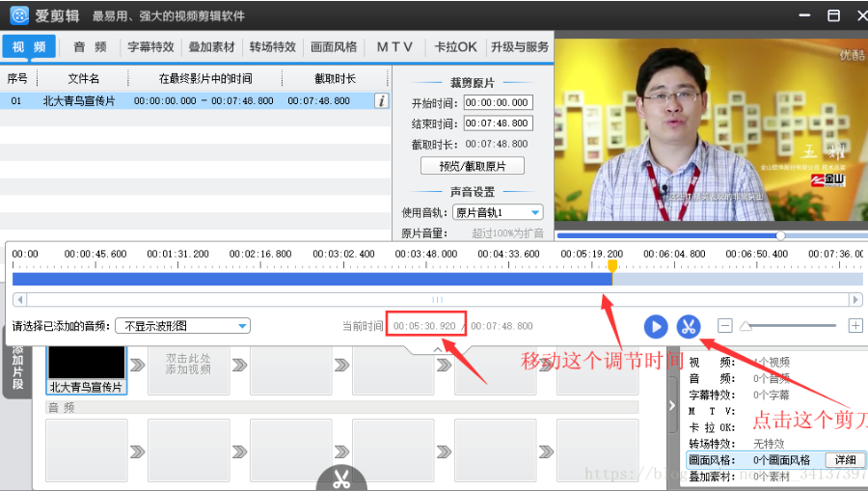
Task: Click the 添加片段 side tab
Action: click(17, 366)
